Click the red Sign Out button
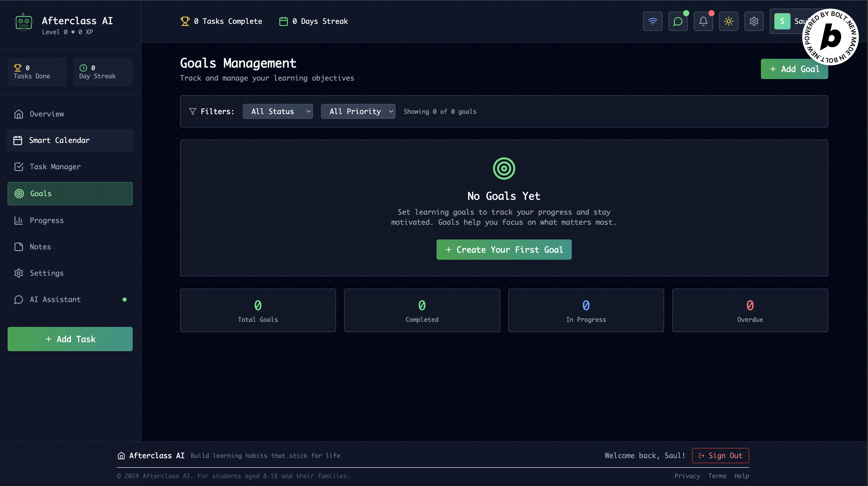The width and height of the screenshot is (868, 486). [720, 456]
